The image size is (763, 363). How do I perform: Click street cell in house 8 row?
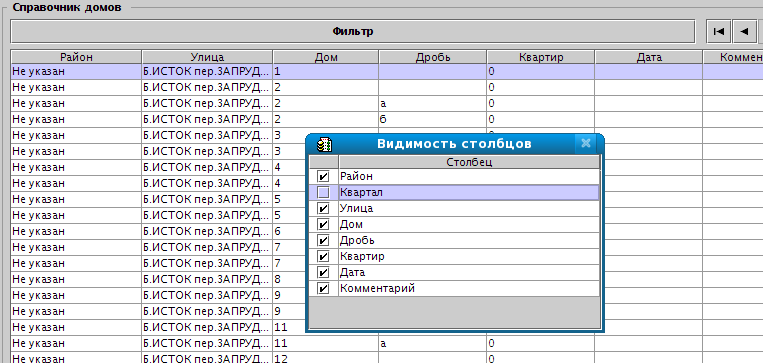[207, 279]
